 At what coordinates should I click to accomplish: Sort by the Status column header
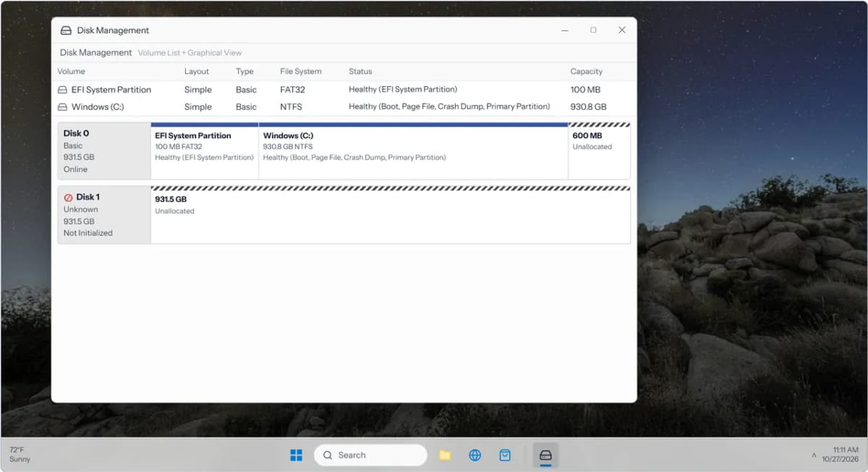(360, 72)
